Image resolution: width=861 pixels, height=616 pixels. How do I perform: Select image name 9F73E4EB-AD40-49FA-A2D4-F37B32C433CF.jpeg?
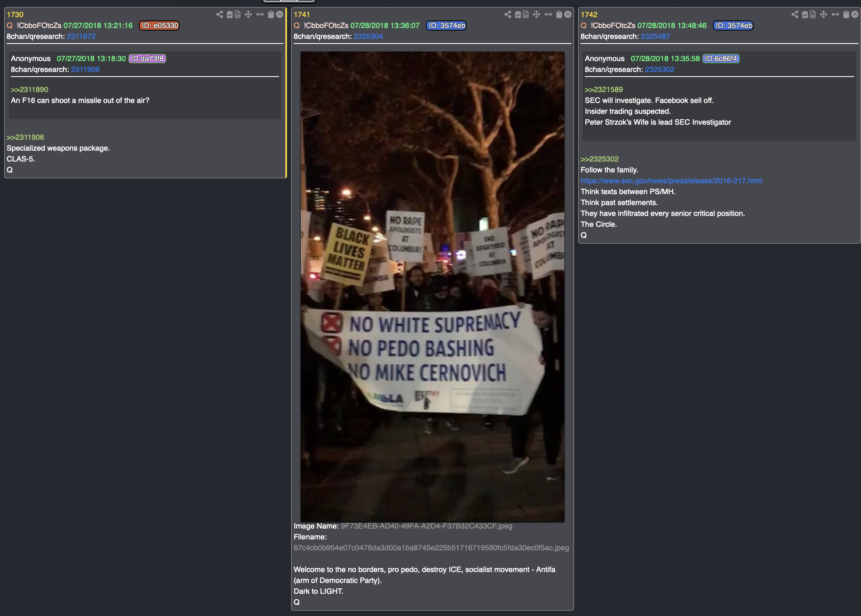click(x=426, y=526)
